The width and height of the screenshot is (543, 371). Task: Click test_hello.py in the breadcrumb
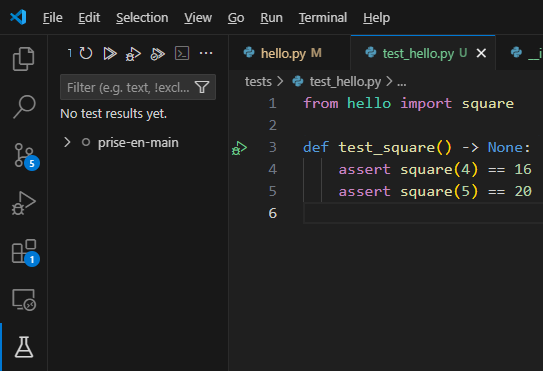[345, 82]
